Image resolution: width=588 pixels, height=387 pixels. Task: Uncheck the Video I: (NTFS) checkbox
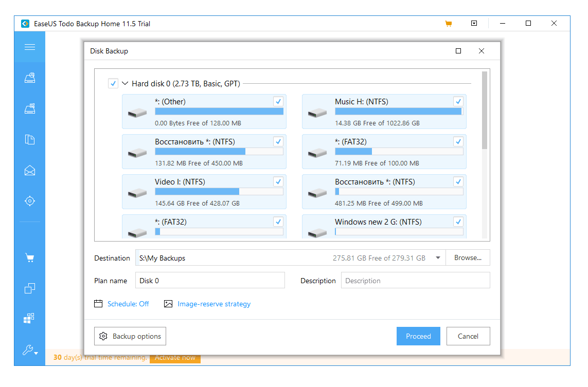[x=278, y=181]
